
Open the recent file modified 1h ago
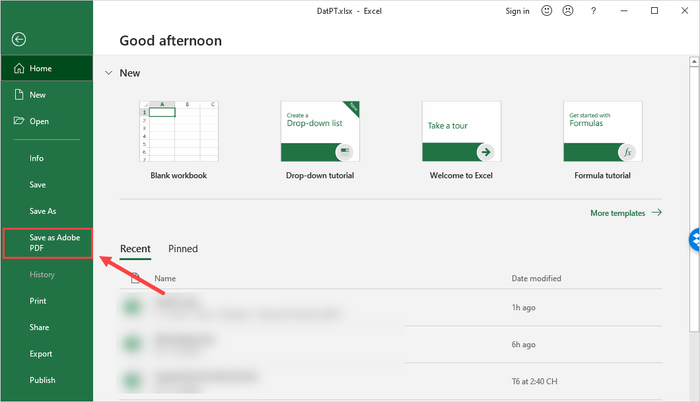(391, 307)
